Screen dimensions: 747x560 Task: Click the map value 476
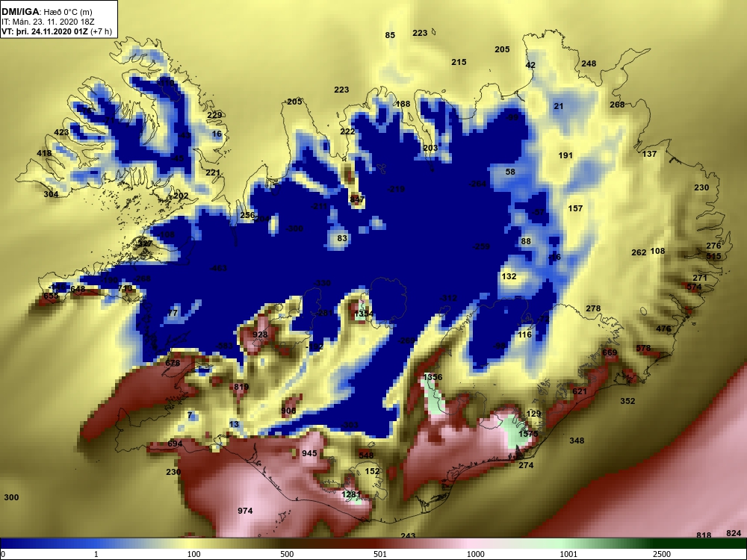pyautogui.click(x=663, y=328)
